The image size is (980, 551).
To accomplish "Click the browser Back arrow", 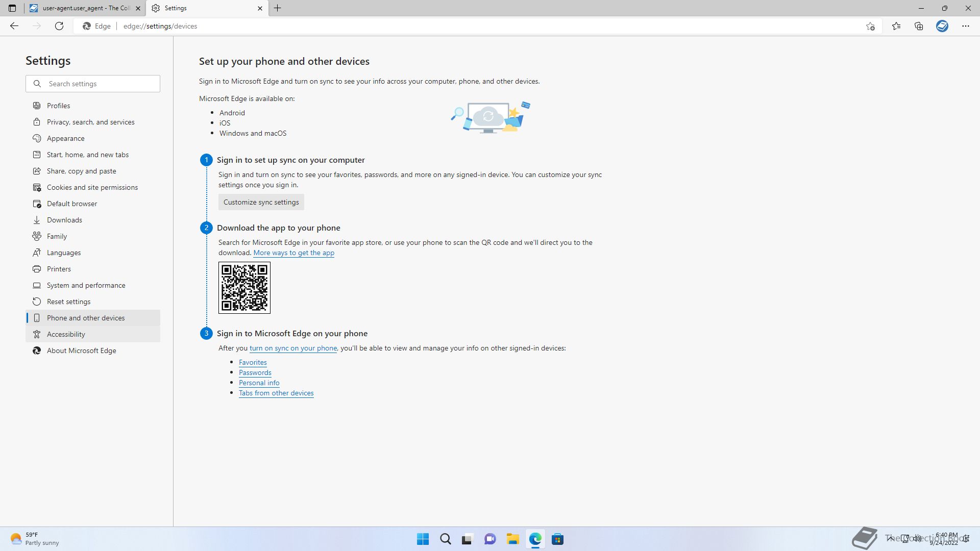I will 14,26.
